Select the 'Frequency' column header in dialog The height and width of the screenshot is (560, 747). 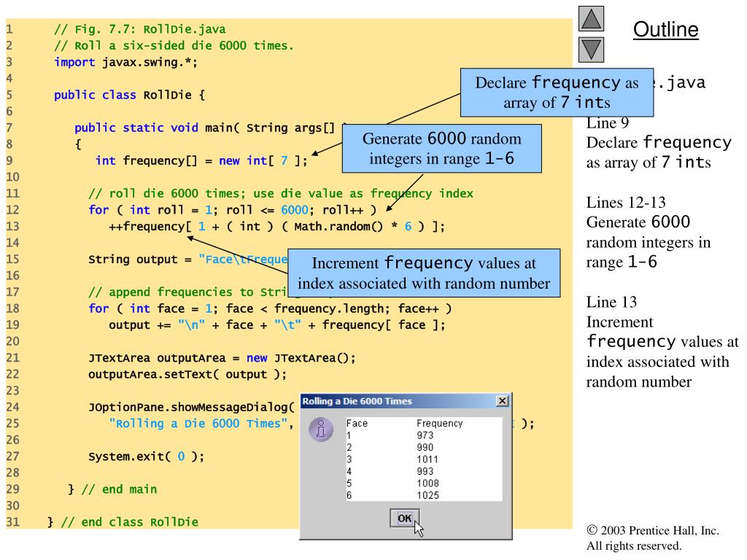point(439,424)
